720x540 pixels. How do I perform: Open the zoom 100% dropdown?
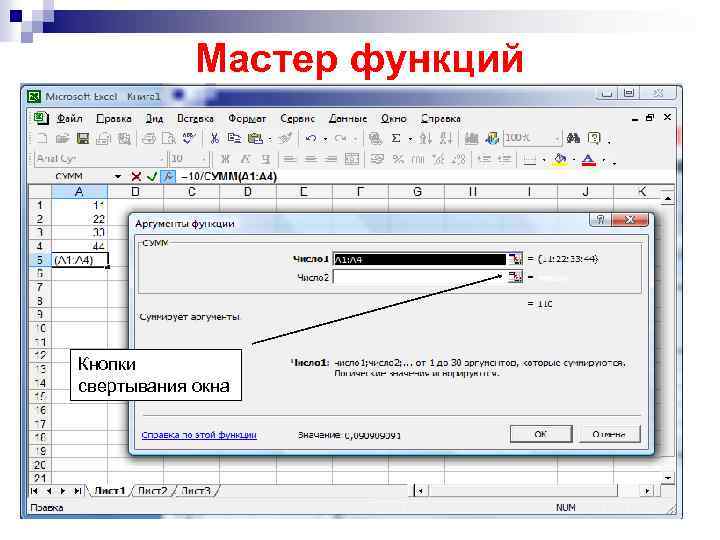click(x=557, y=138)
